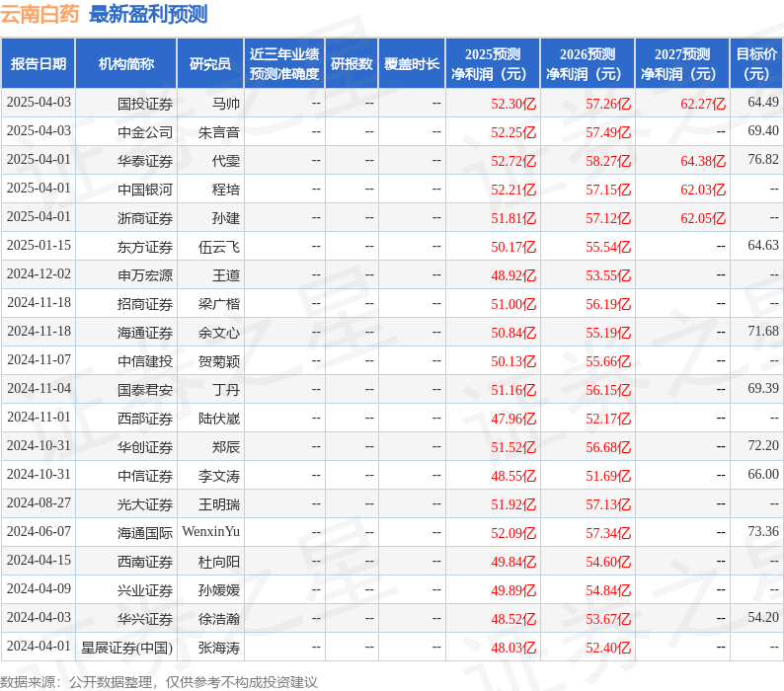This screenshot has width=784, height=691.
Task: Click institution 华泰证券
Action: click(145, 161)
